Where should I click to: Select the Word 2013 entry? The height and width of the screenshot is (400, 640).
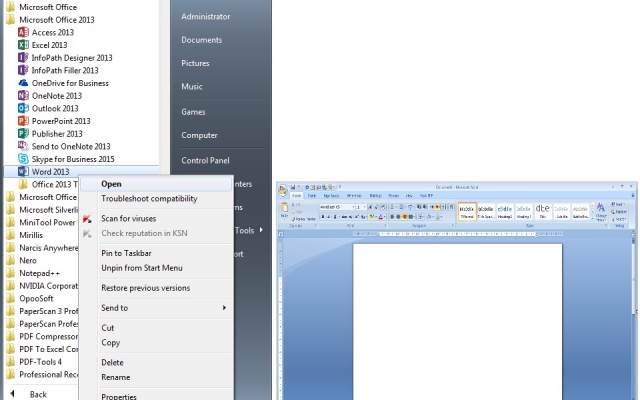point(81,171)
